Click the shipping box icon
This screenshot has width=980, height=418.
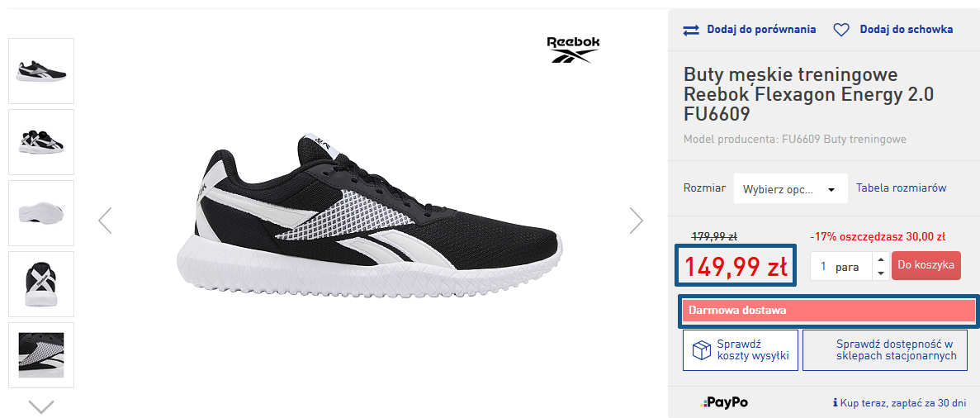click(701, 350)
